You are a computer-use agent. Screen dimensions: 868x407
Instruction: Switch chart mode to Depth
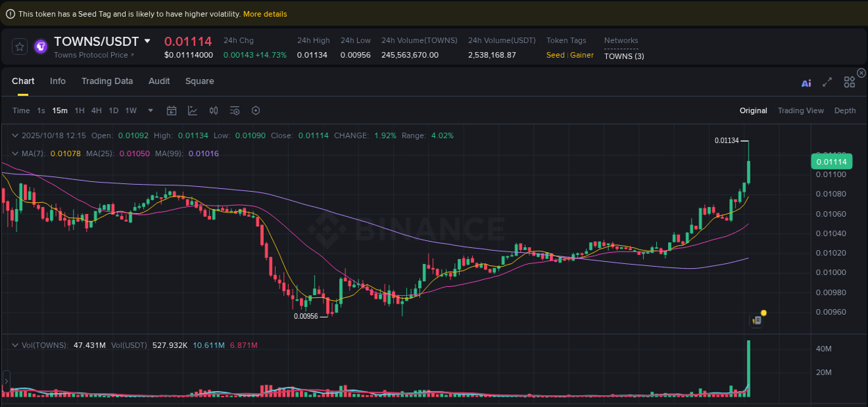(845, 110)
